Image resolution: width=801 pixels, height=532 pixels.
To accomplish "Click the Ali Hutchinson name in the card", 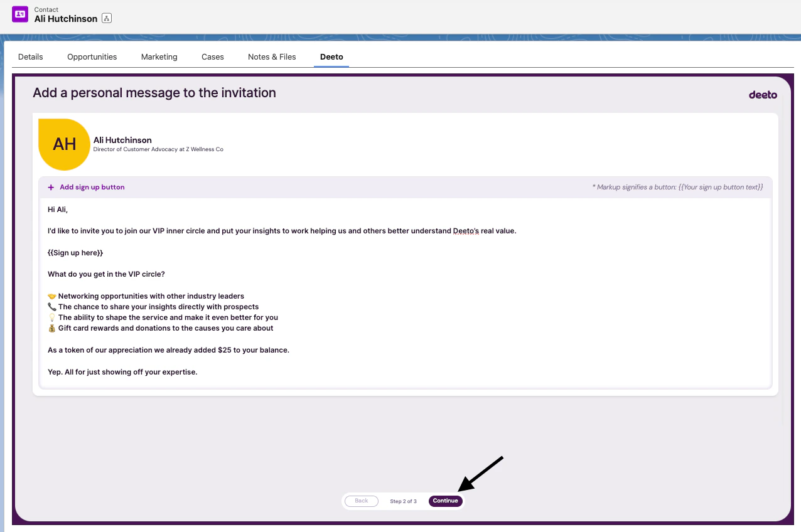I will (122, 140).
